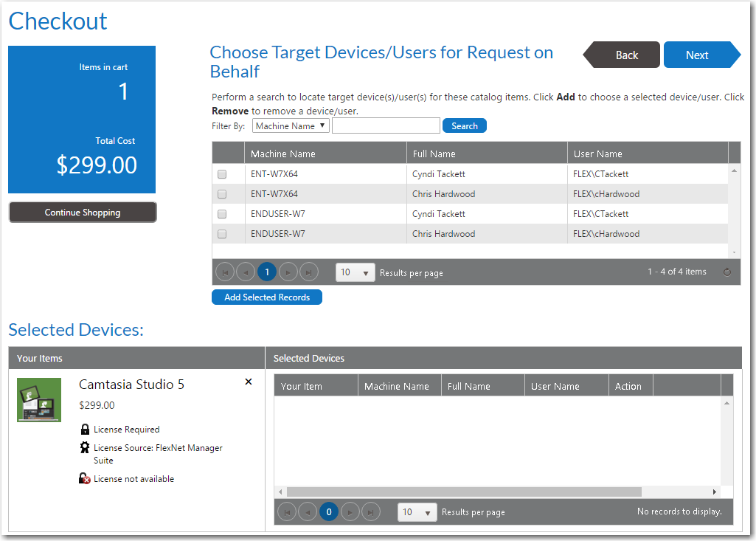Check the ENT-W7X64 Cyndi Tackett row
Viewport: 756px width, 541px height.
coord(222,174)
